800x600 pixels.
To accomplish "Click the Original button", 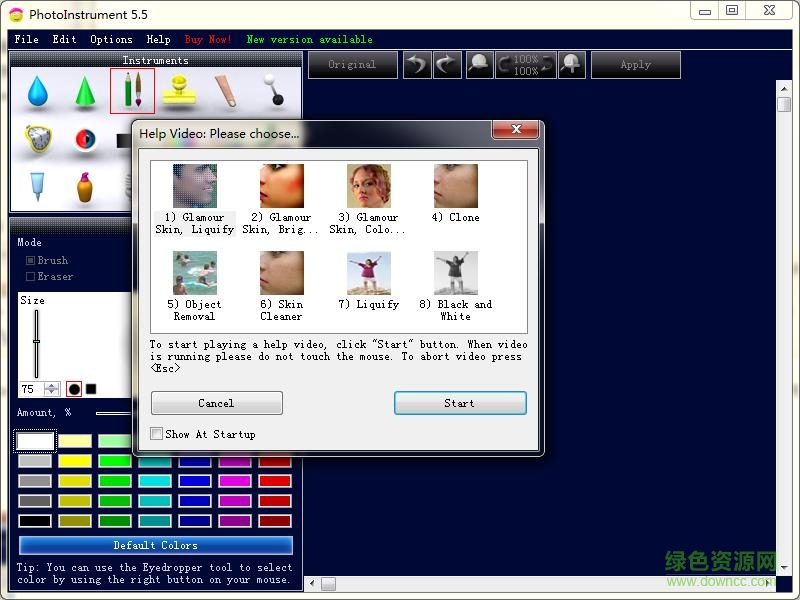I will (353, 65).
